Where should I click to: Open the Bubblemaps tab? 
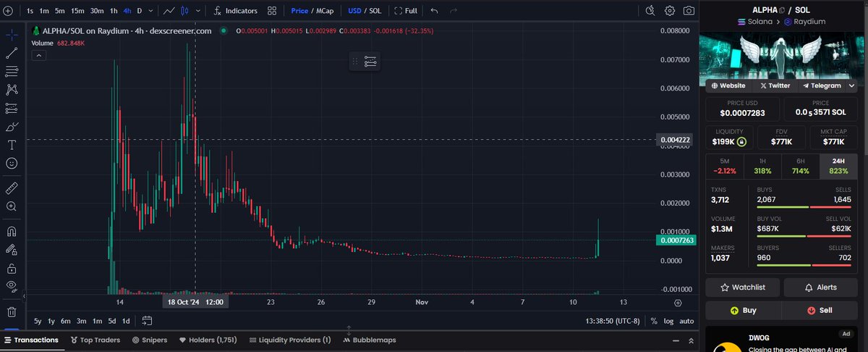pyautogui.click(x=370, y=340)
